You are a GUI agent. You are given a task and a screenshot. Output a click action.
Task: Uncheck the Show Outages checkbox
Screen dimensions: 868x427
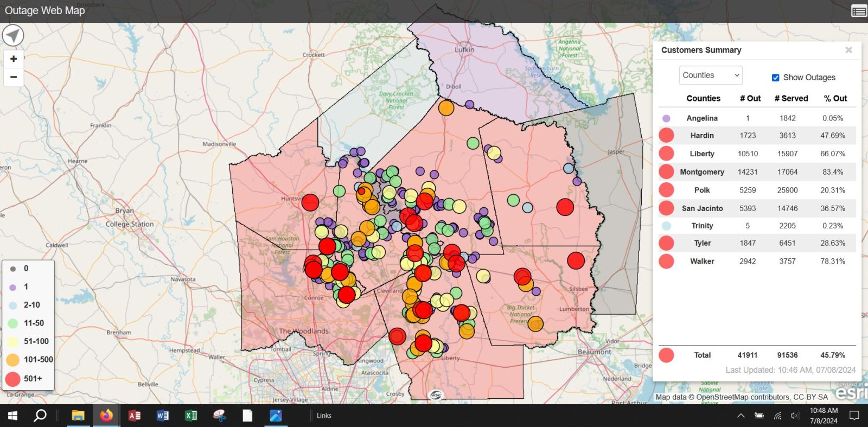776,78
